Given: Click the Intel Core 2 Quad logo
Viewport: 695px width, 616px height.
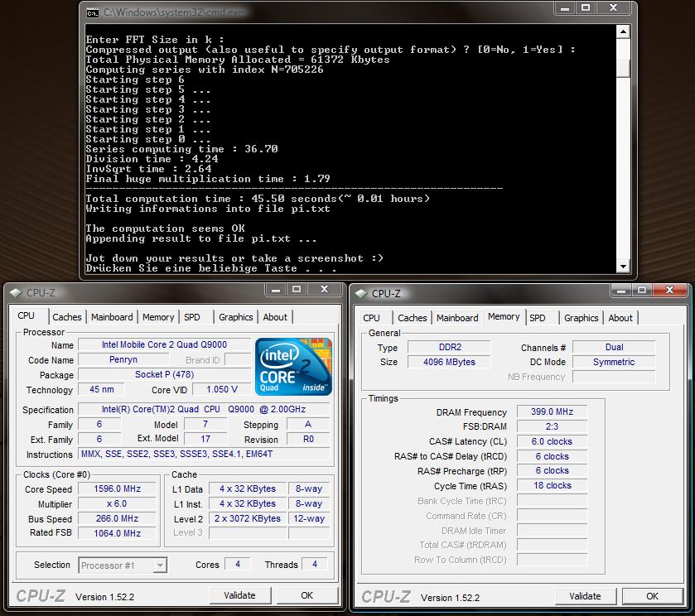Looking at the screenshot, I should [293, 367].
